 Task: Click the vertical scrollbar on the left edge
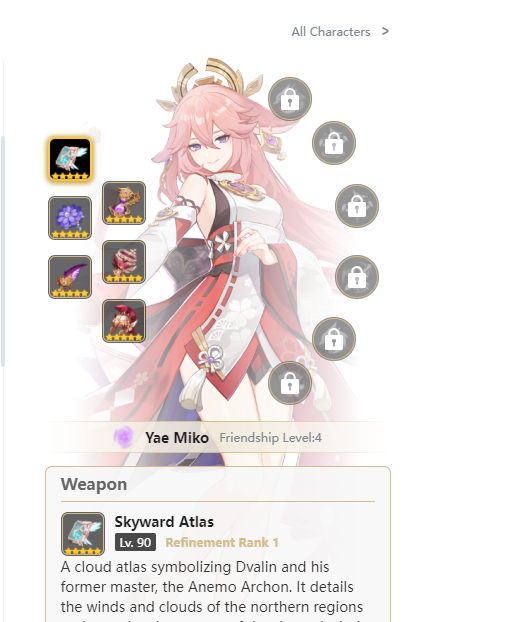tap(3, 251)
